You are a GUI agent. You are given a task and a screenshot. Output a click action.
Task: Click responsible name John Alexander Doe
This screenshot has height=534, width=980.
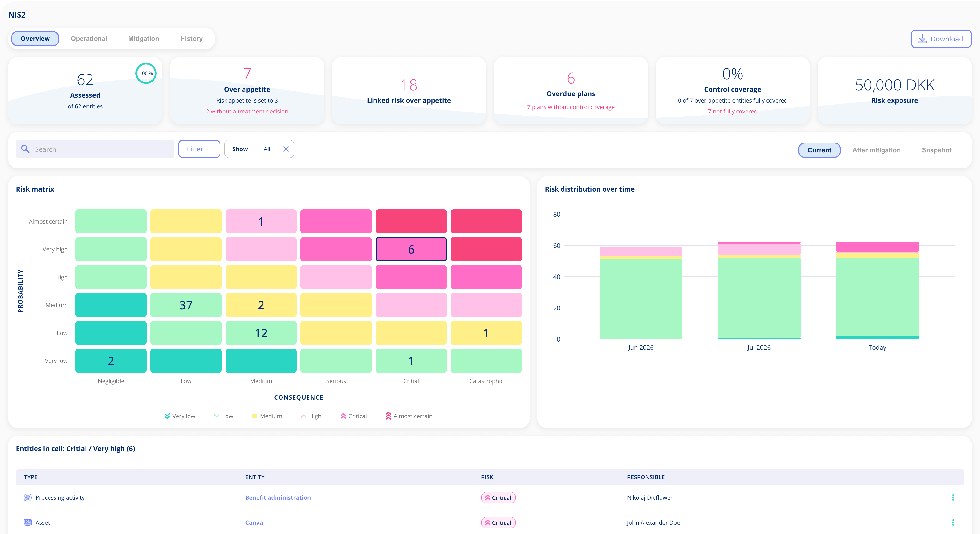(x=653, y=522)
